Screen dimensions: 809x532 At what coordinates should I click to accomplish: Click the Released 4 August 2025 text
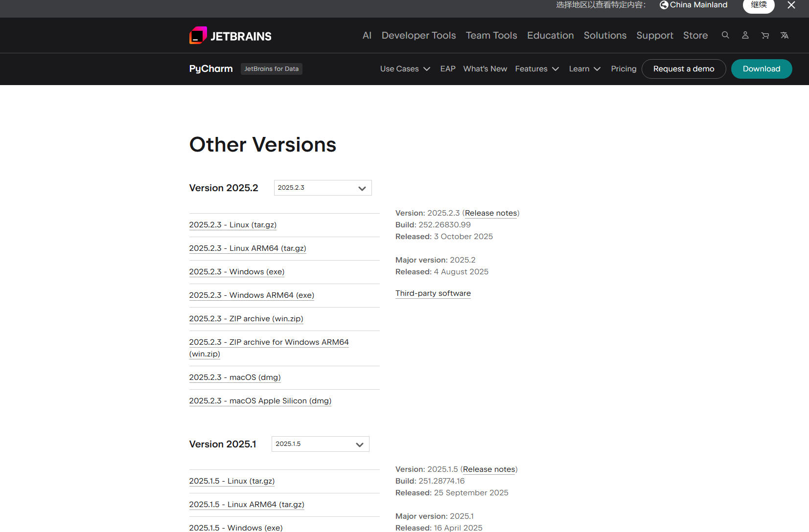tap(442, 272)
